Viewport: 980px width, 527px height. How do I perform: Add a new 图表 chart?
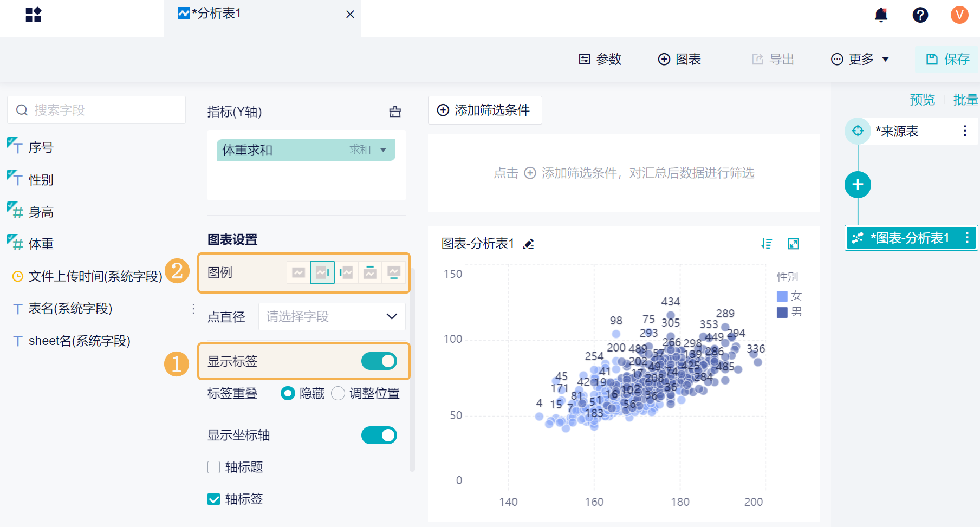click(679, 59)
